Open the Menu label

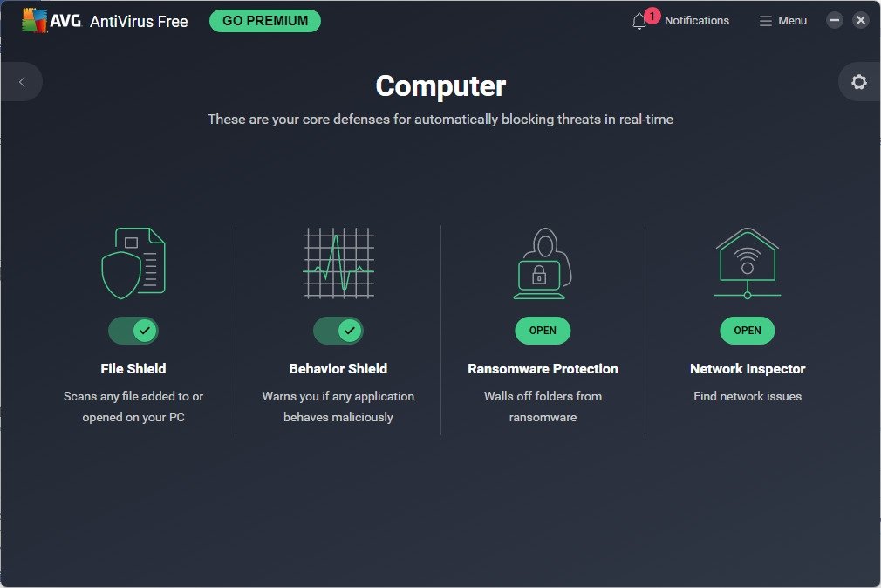[792, 21]
